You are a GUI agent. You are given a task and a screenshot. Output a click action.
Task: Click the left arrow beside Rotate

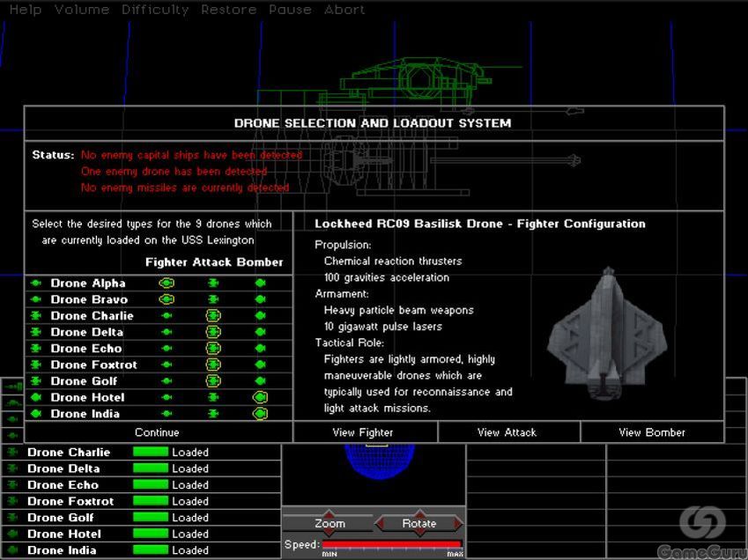(x=381, y=523)
